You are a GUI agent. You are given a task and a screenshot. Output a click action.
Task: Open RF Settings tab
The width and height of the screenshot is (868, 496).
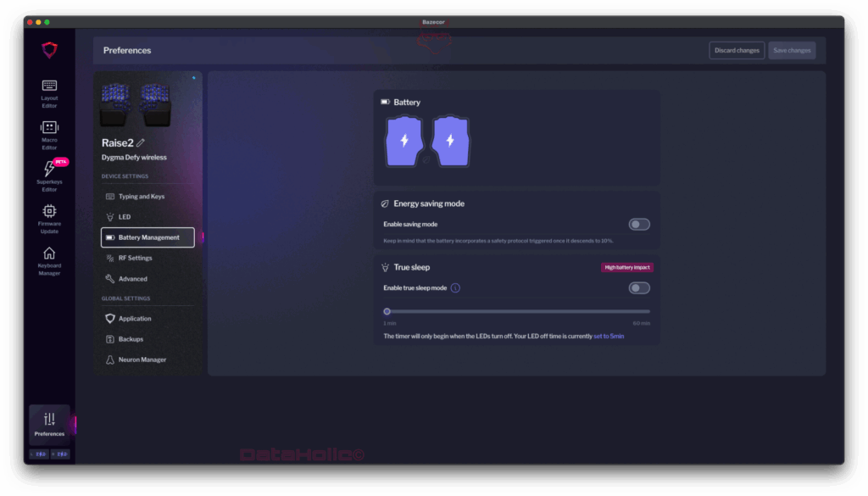click(135, 258)
